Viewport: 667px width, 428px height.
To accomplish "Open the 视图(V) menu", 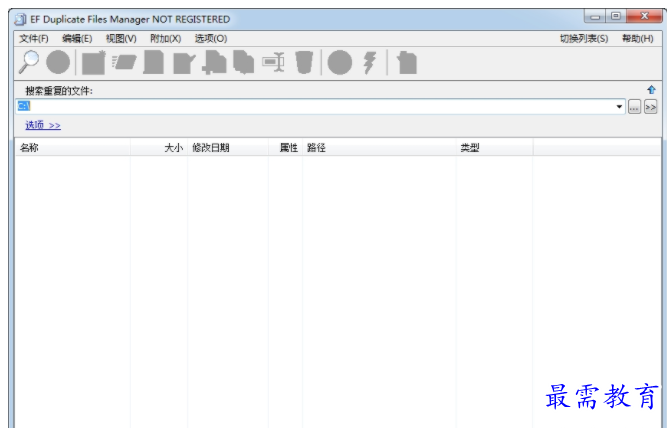I will pos(121,39).
